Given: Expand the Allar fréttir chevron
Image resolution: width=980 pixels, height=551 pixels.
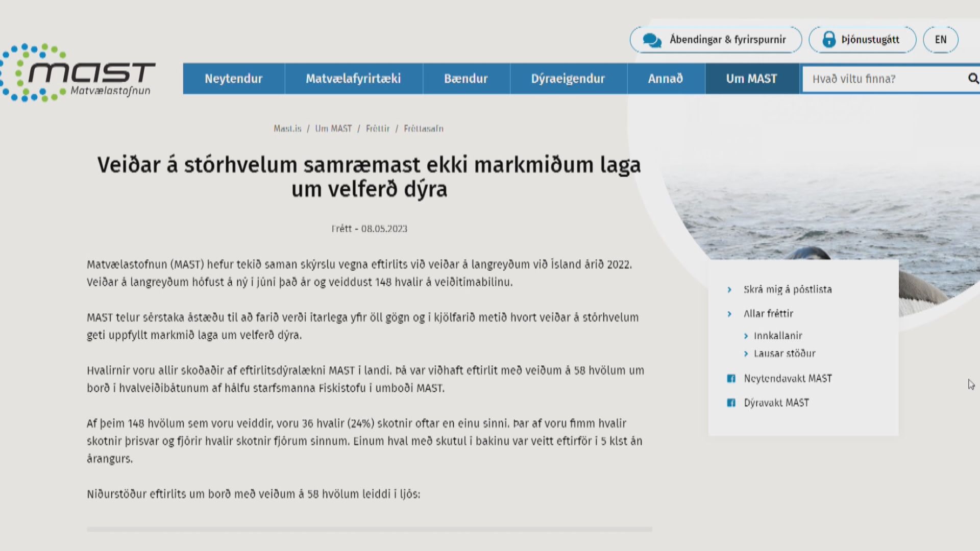Looking at the screenshot, I should coord(729,314).
